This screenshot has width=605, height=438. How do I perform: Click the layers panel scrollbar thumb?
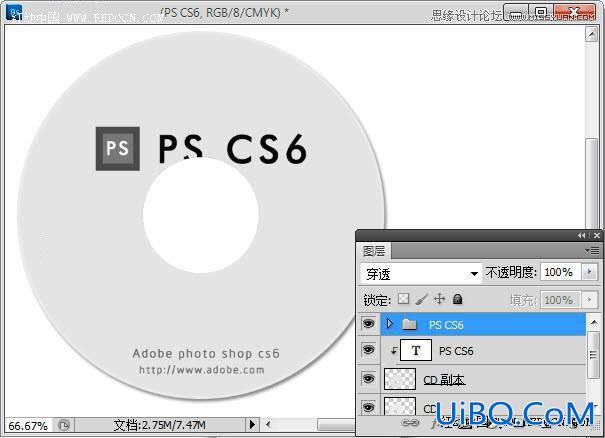593,355
